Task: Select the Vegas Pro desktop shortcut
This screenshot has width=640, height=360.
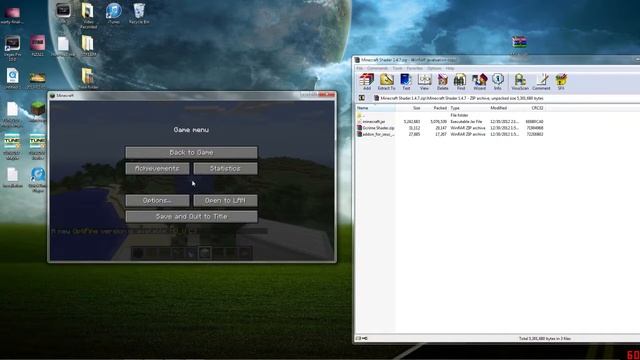Action: point(12,48)
